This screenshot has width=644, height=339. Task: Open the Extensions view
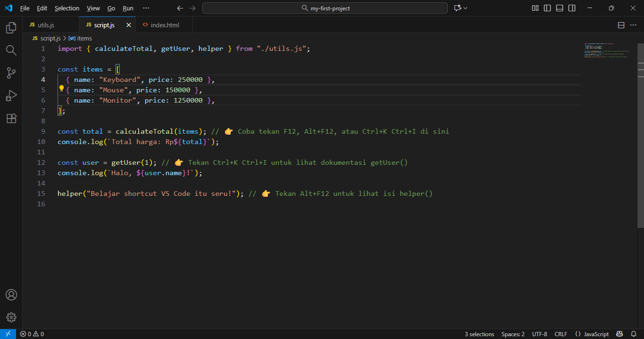click(x=10, y=118)
